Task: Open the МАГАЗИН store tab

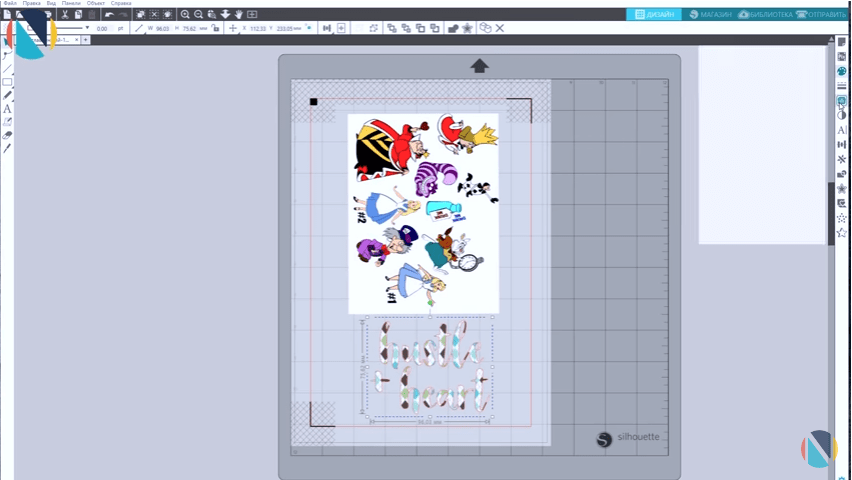Action: coord(710,15)
